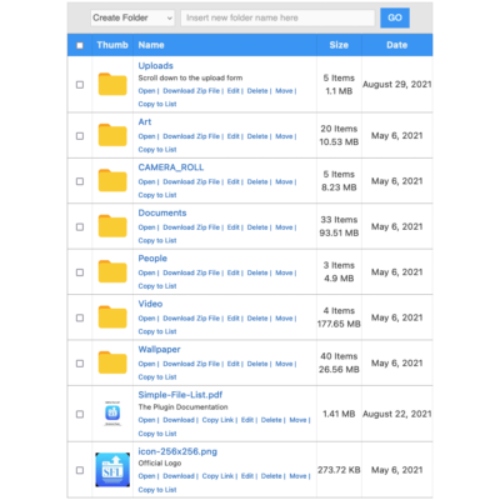Focus the new folder name input field

click(x=278, y=18)
